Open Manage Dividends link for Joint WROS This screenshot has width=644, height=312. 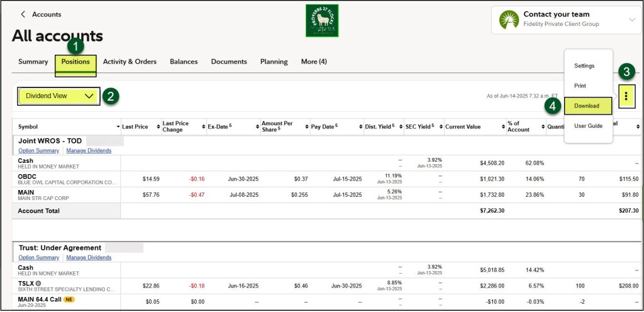pyautogui.click(x=89, y=151)
